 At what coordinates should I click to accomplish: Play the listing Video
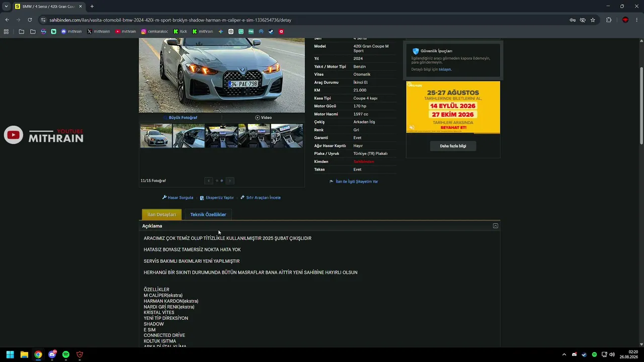point(264,118)
